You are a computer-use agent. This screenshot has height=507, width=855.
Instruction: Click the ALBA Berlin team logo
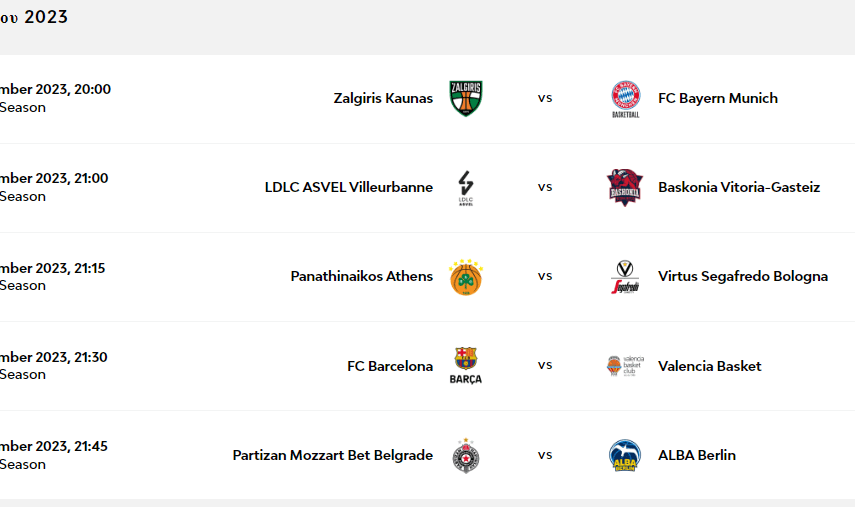pos(626,455)
